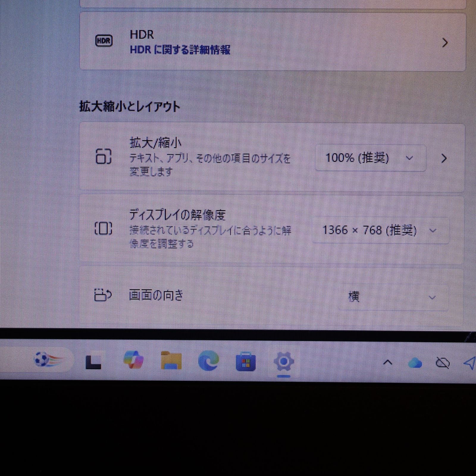Expand the HDR row chevron arrow
The width and height of the screenshot is (476, 476).
click(445, 43)
